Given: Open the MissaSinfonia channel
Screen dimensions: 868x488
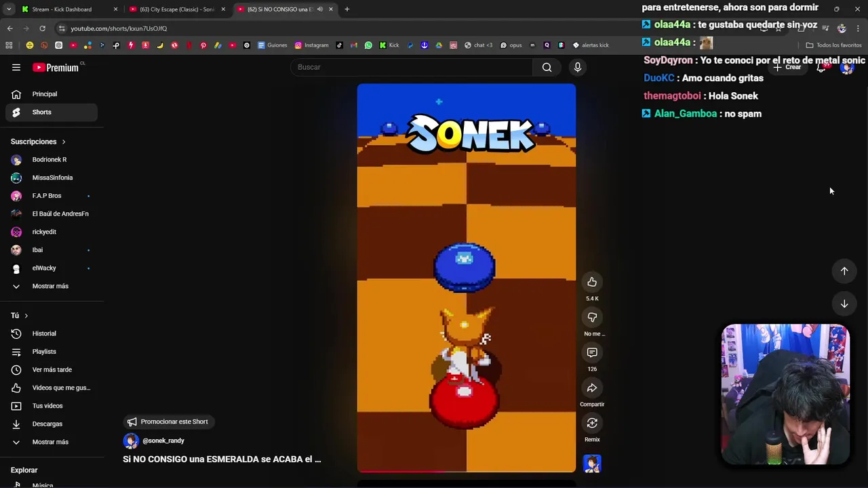Looking at the screenshot, I should click(52, 178).
